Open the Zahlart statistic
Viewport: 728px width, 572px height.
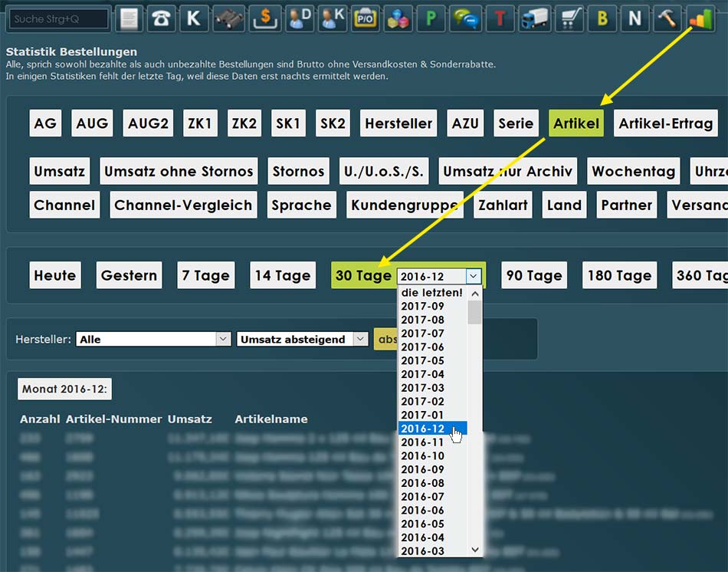[x=503, y=205]
